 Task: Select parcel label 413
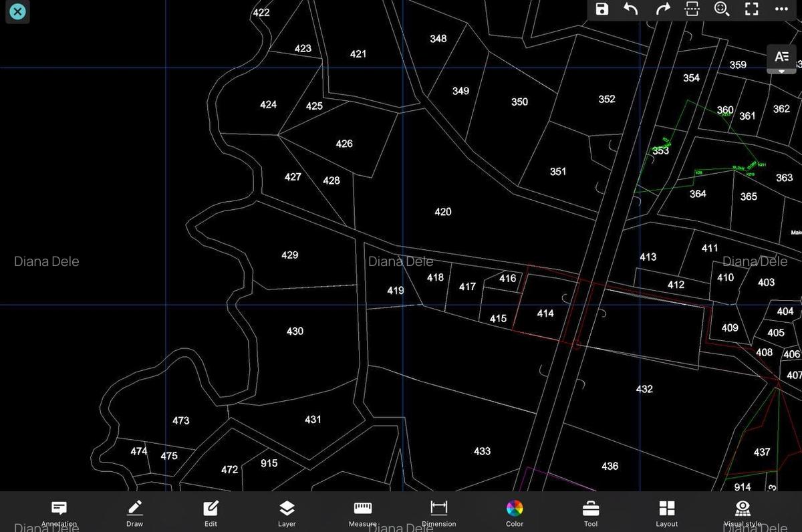648,257
